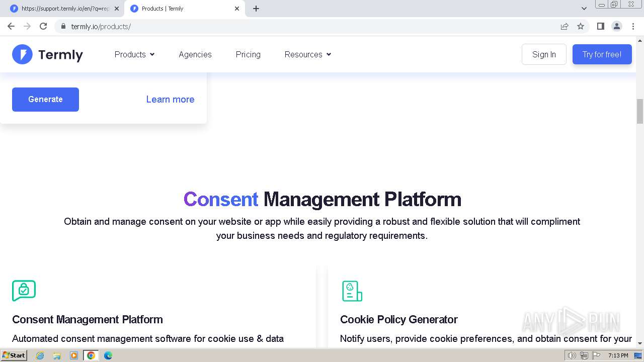
Task: Go forward to next page
Action: [27, 26]
